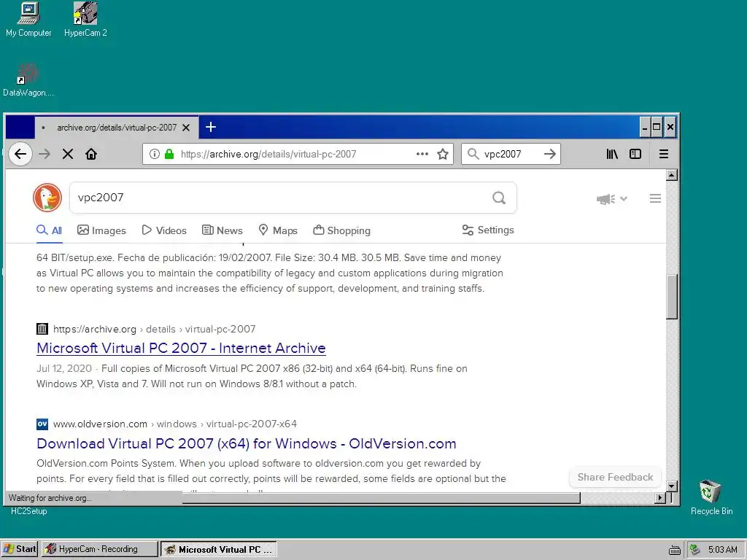
Task: Click the horizontal scrollbar right arrow
Action: pyautogui.click(x=659, y=497)
